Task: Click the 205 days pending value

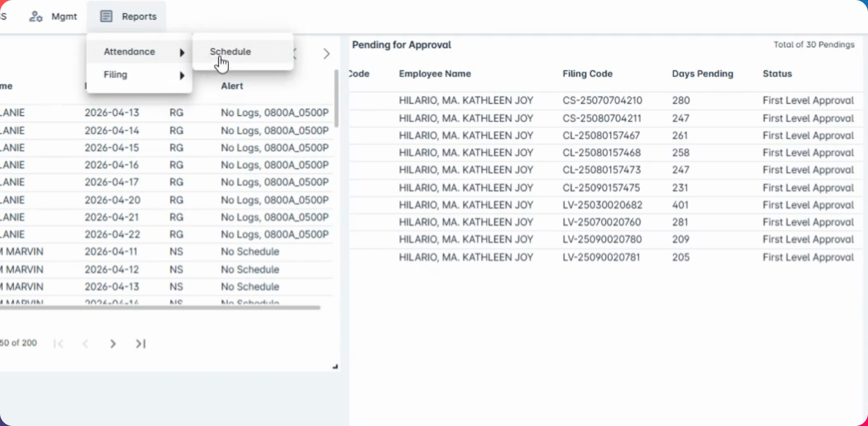Action: point(681,257)
